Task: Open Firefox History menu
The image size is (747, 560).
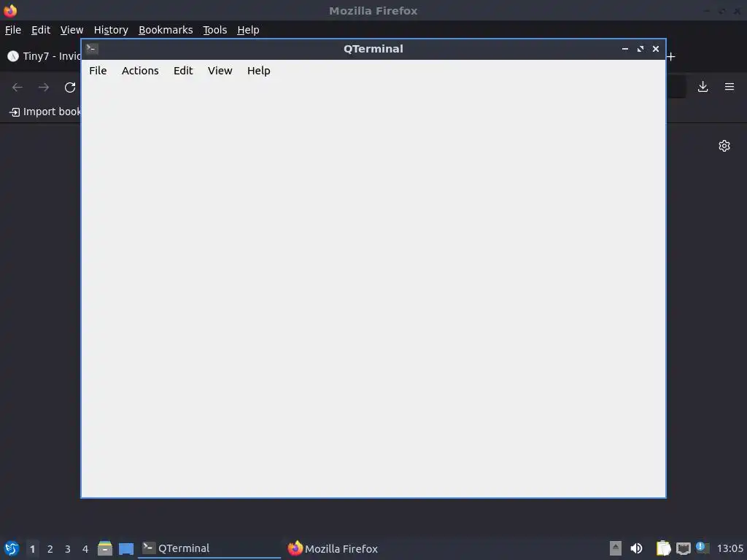Action: click(x=111, y=30)
